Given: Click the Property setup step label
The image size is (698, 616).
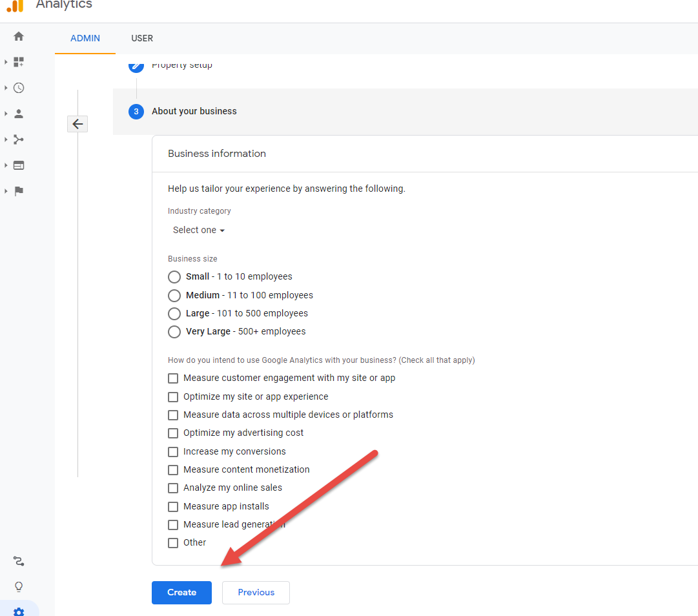Looking at the screenshot, I should coord(182,65).
